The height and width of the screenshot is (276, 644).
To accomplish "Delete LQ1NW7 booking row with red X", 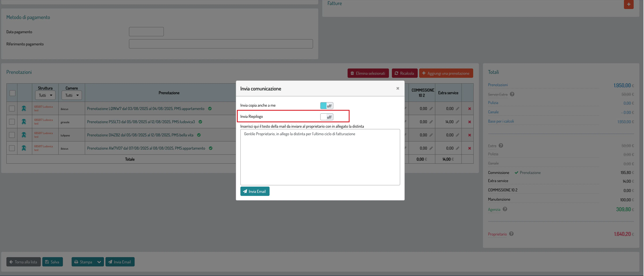I will [469, 109].
